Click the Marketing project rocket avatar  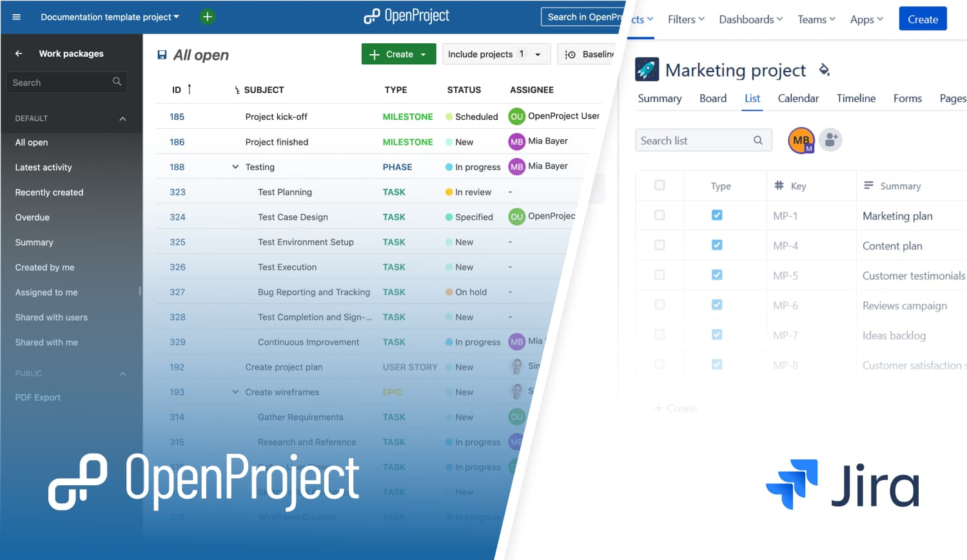point(647,69)
